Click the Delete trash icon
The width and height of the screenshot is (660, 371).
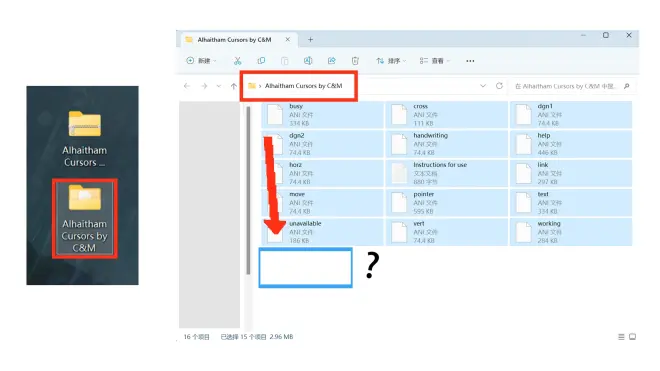pos(355,61)
